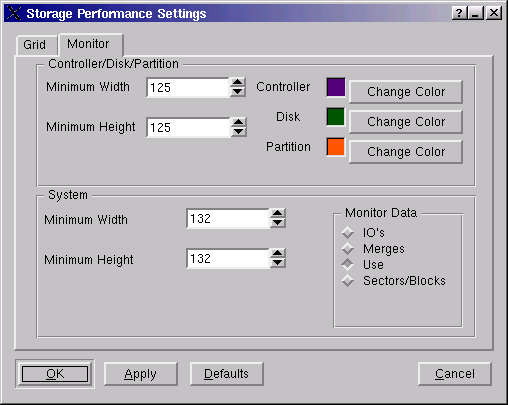Click the Apply button
This screenshot has height=405, width=508.
pos(141,374)
